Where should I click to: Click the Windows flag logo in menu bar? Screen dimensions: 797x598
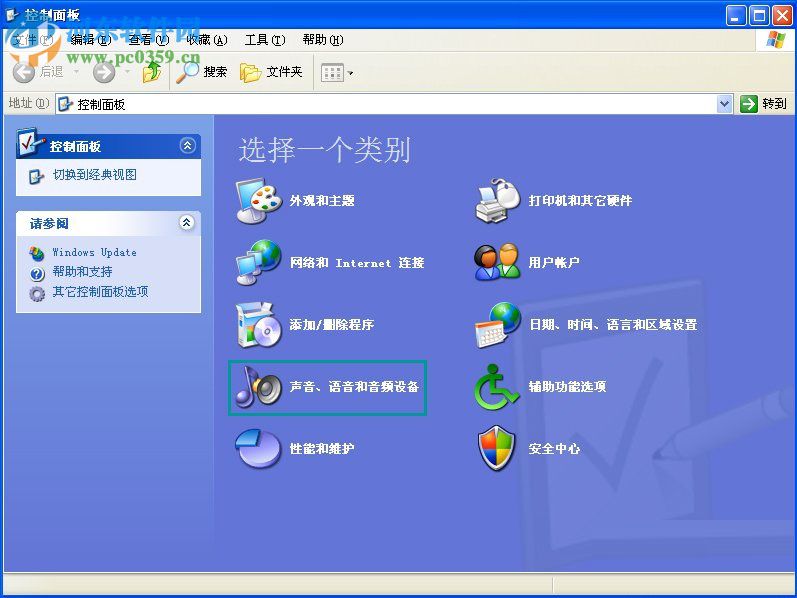pos(775,40)
